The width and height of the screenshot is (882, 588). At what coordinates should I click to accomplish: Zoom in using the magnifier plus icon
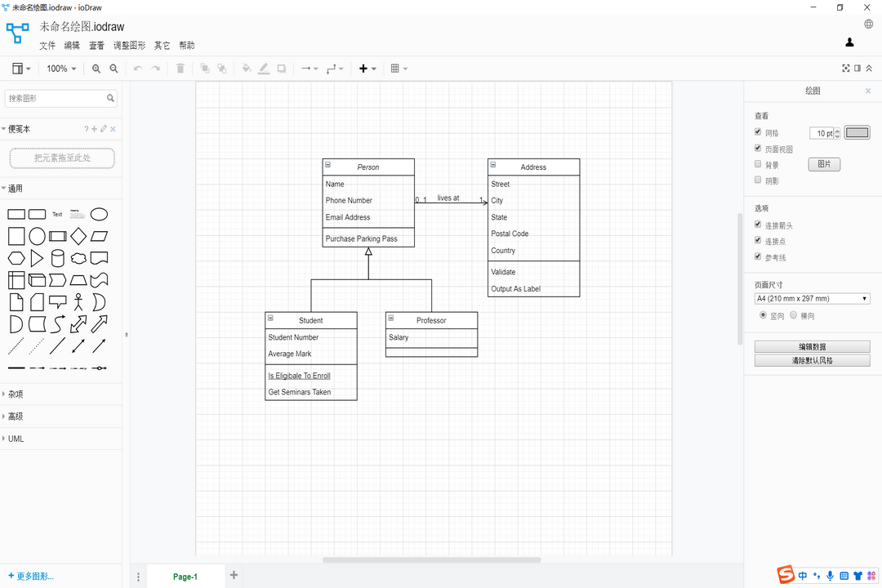(x=96, y=69)
